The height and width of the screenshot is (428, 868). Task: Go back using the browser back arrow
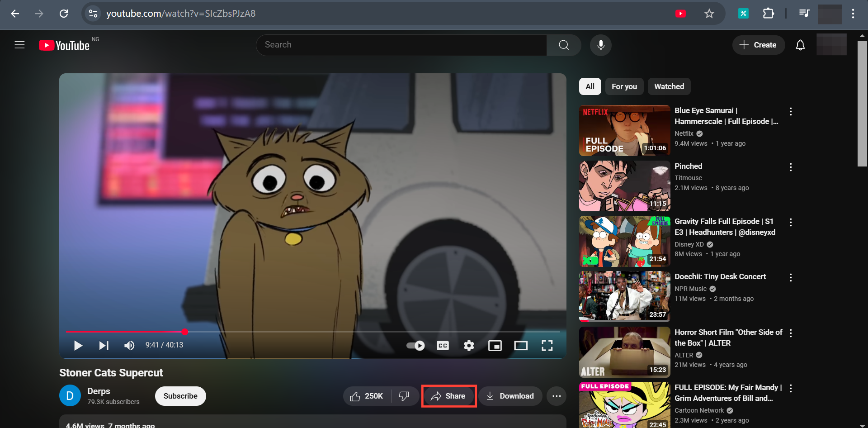[15, 14]
